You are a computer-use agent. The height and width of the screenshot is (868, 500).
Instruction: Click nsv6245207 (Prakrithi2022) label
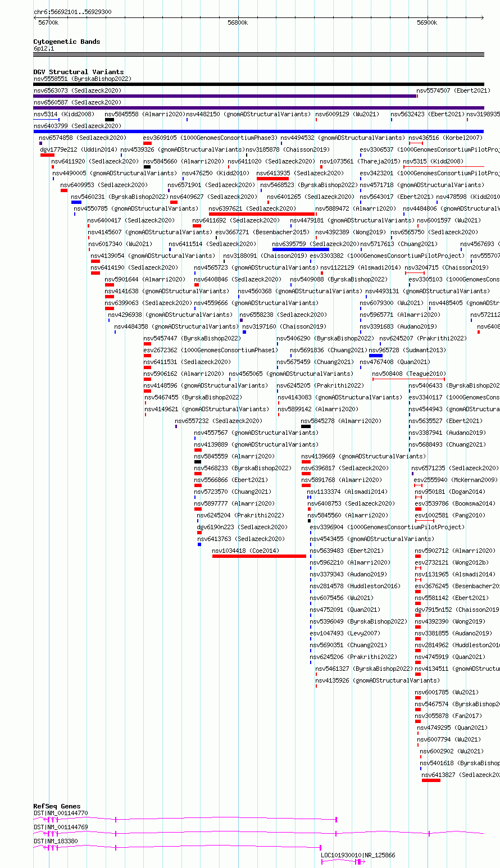pyautogui.click(x=423, y=338)
